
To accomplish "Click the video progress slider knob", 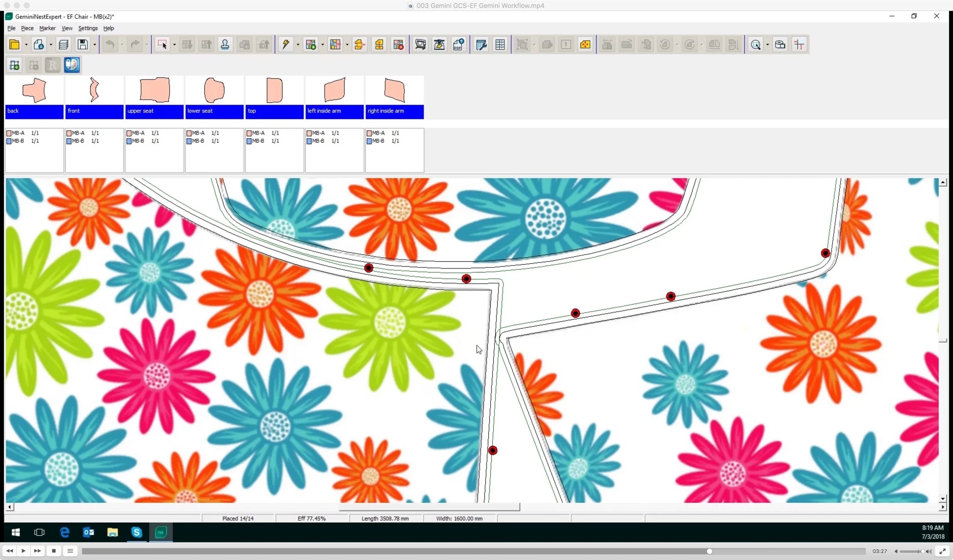I will pyautogui.click(x=709, y=551).
